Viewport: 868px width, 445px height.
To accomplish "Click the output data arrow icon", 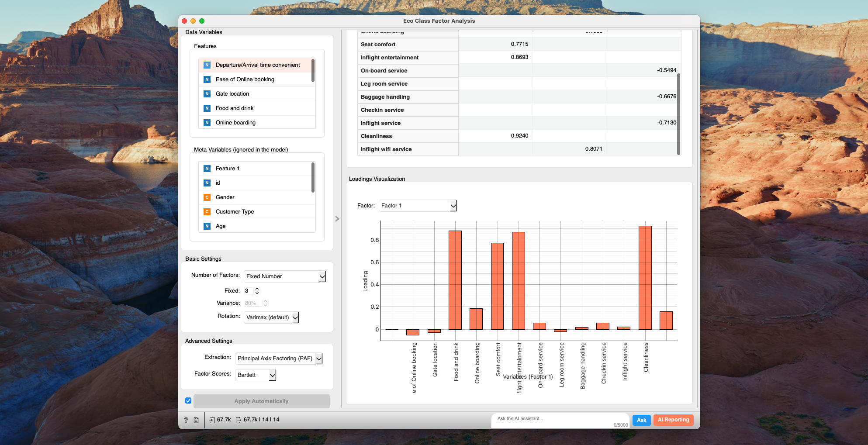I will [x=238, y=420].
